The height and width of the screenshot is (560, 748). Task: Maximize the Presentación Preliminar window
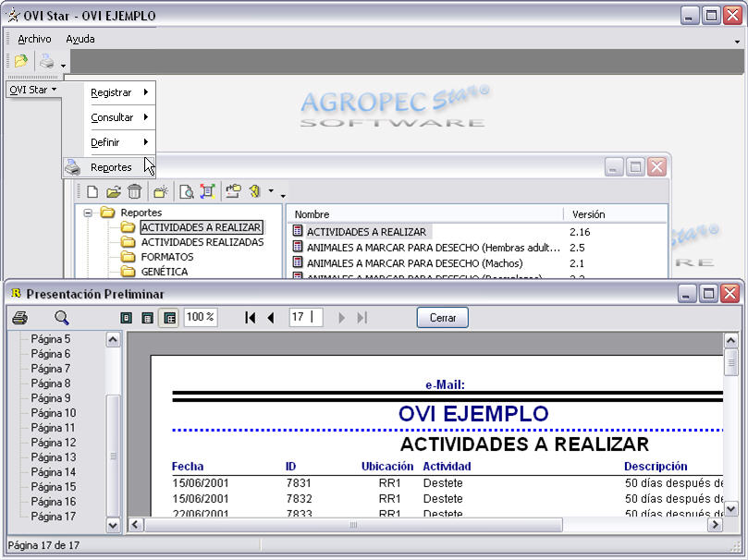(708, 294)
